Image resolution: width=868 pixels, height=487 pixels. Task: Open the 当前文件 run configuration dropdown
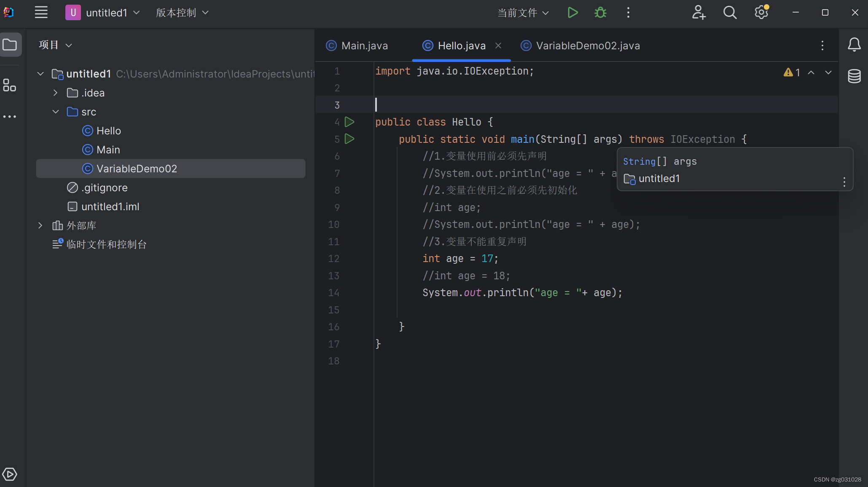pos(523,13)
